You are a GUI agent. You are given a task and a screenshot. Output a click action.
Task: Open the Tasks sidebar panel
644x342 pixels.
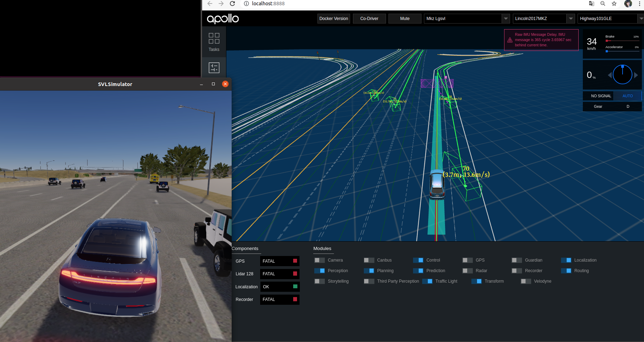pos(214,42)
